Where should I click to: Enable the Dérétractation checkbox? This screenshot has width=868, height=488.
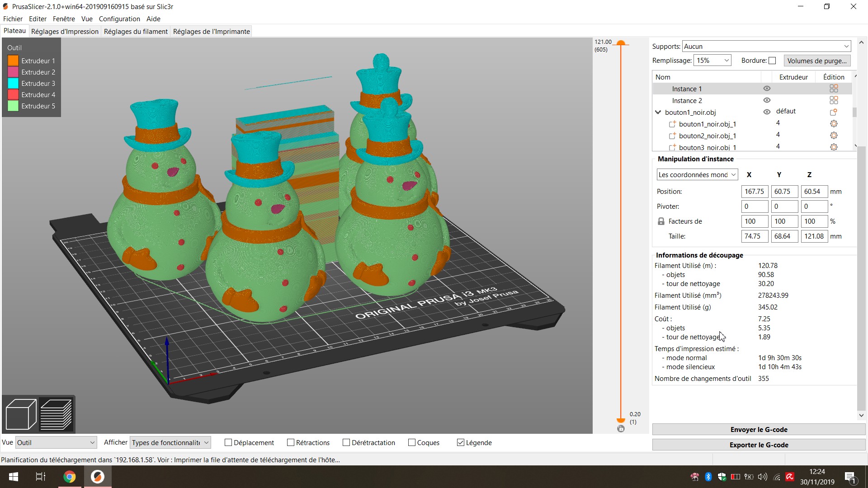(x=346, y=443)
